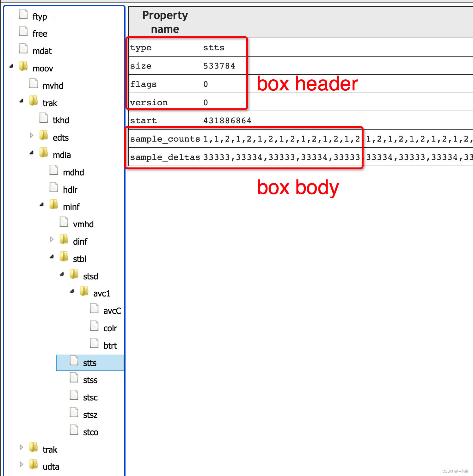The height and width of the screenshot is (476, 473).
Task: Select the ftyp box label
Action: coord(40,16)
